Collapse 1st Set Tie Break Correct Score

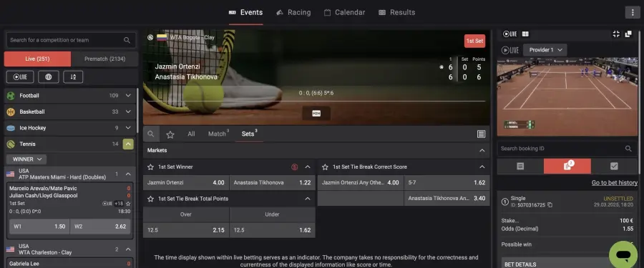(x=482, y=167)
